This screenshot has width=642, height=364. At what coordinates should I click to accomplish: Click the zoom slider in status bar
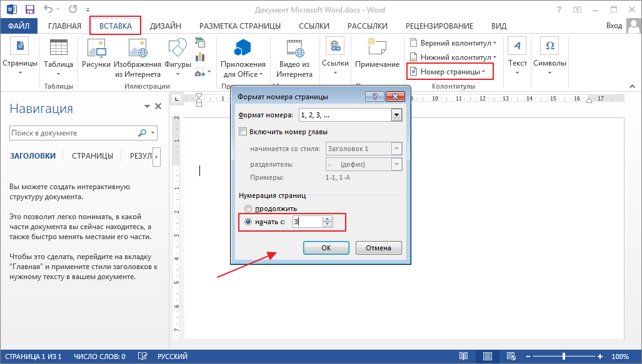pos(564,357)
